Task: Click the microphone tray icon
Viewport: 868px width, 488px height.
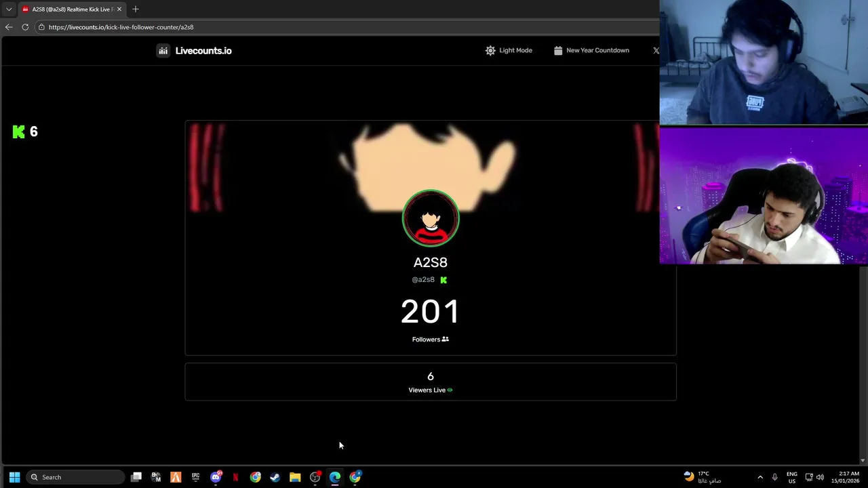Action: click(x=774, y=477)
